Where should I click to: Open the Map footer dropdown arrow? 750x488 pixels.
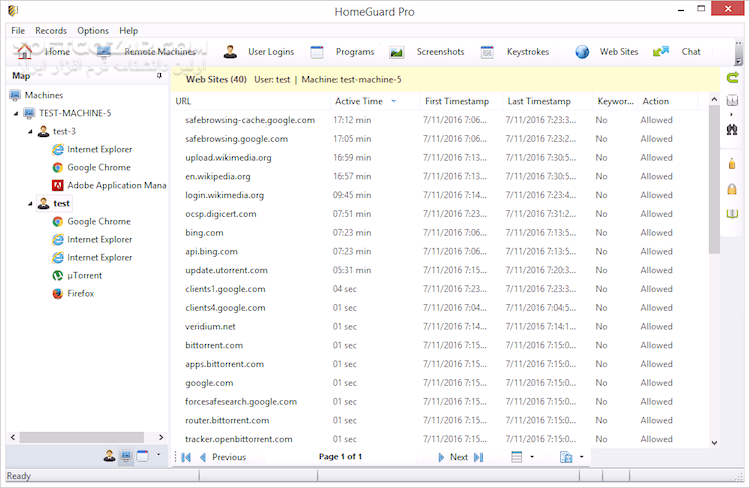click(x=158, y=455)
